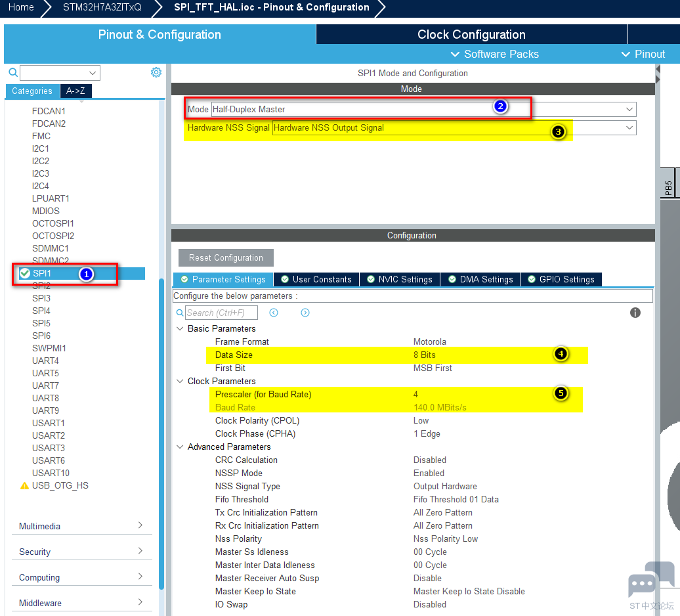Screen dimensions: 680x616
Task: Select UART4 in the peripheral list
Action: coord(45,361)
